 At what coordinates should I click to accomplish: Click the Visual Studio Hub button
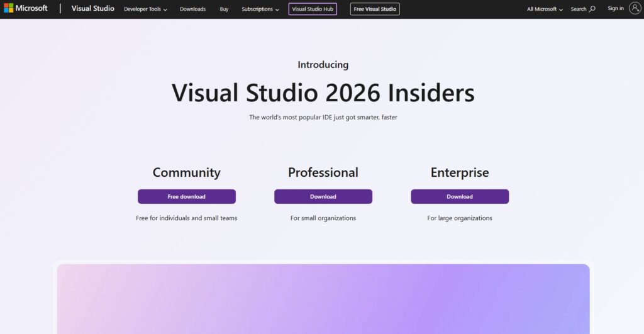313,9
